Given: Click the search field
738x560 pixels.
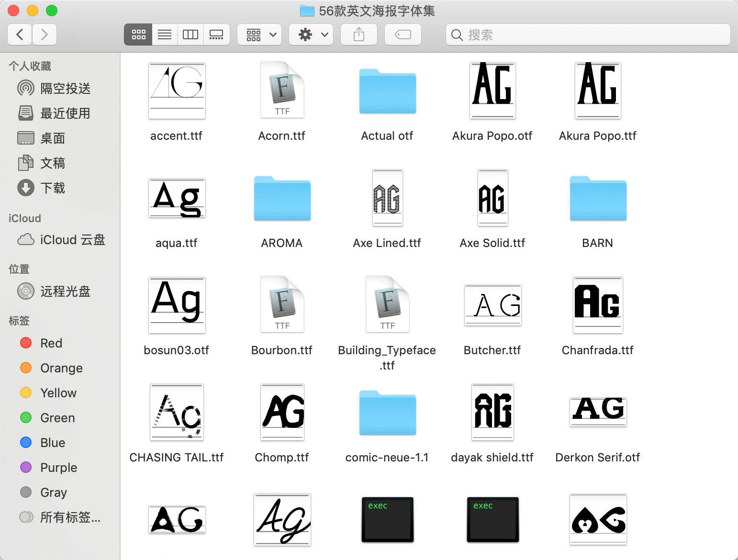Looking at the screenshot, I should (x=588, y=34).
